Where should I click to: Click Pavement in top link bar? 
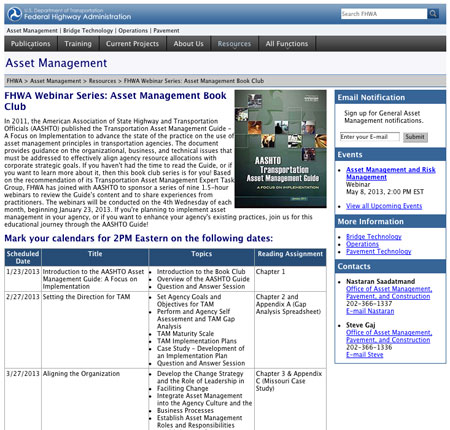click(166, 30)
